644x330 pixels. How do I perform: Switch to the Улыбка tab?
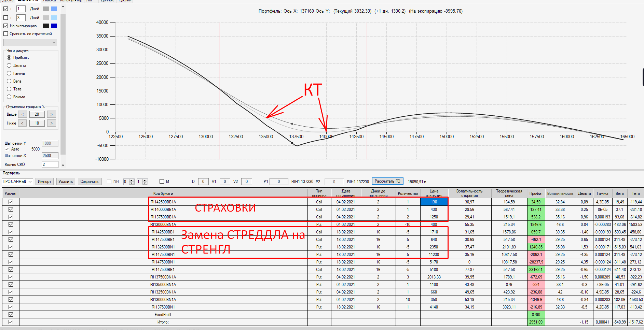(x=49, y=1)
